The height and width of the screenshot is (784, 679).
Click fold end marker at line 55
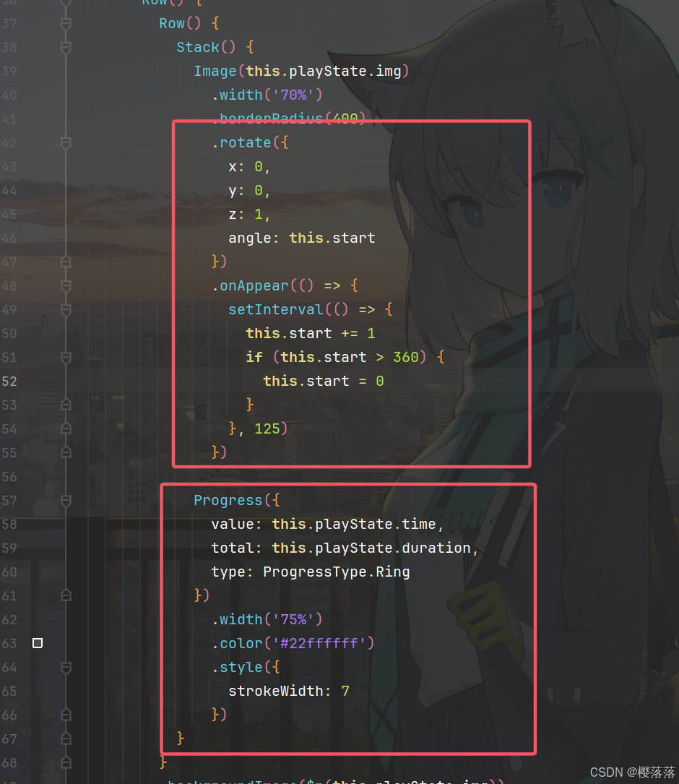66,452
